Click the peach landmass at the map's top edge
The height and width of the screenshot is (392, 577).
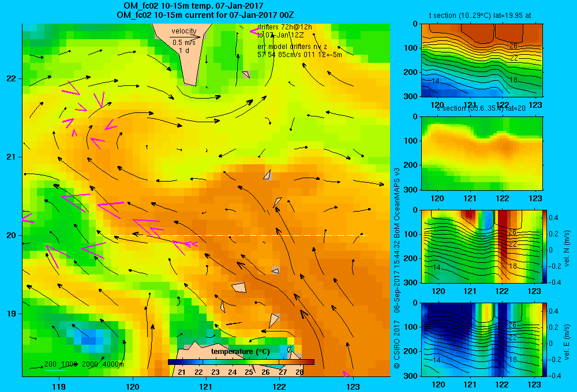click(184, 54)
